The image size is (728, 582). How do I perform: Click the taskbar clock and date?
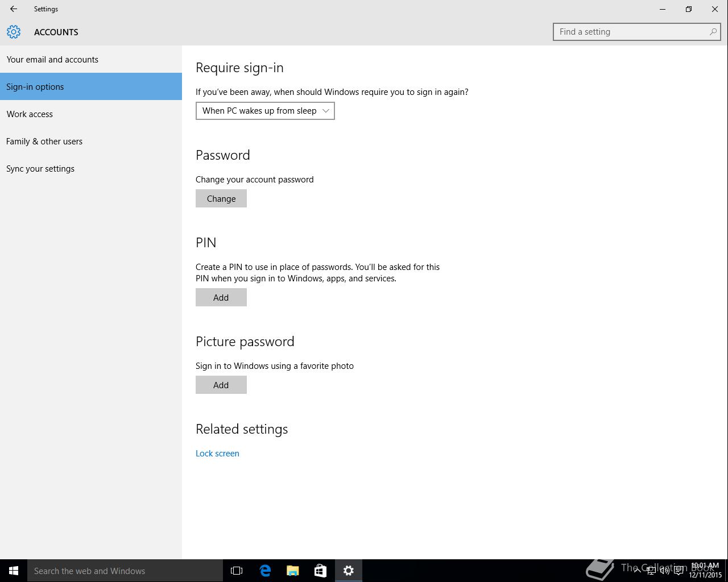point(705,571)
